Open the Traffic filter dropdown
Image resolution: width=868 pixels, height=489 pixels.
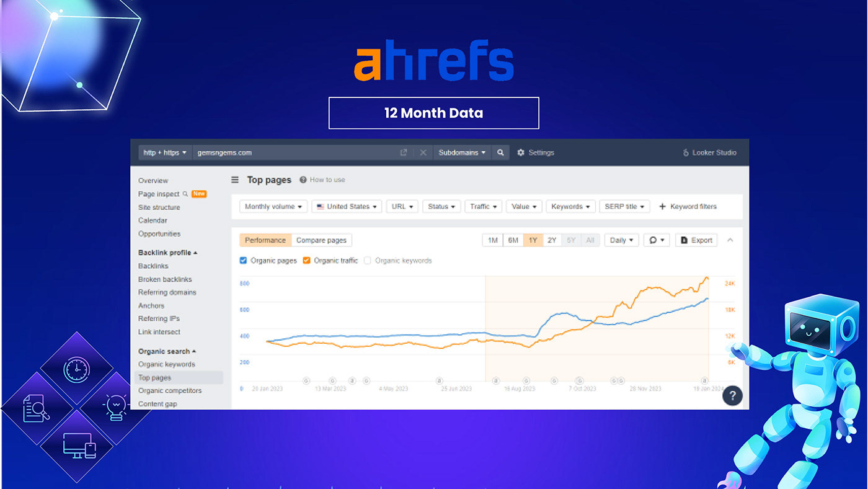coord(484,207)
